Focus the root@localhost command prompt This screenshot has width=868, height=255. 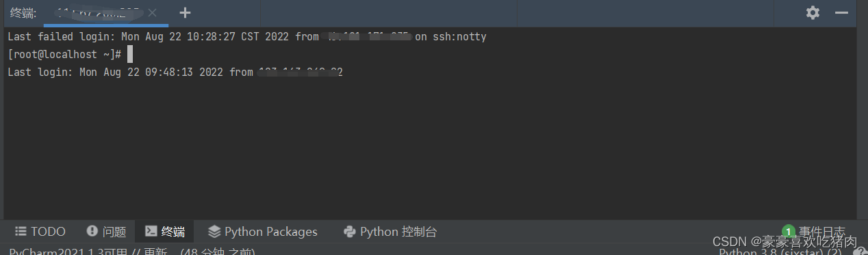click(65, 54)
